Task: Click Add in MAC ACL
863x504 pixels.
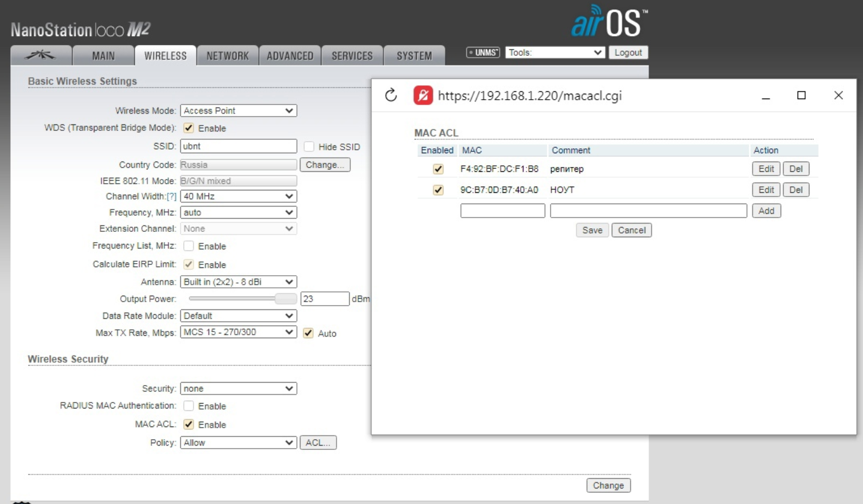Action: pos(766,211)
